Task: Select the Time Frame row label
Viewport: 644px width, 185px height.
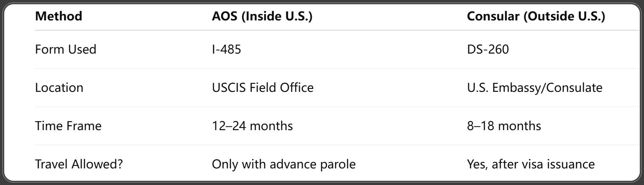Action: [68, 126]
